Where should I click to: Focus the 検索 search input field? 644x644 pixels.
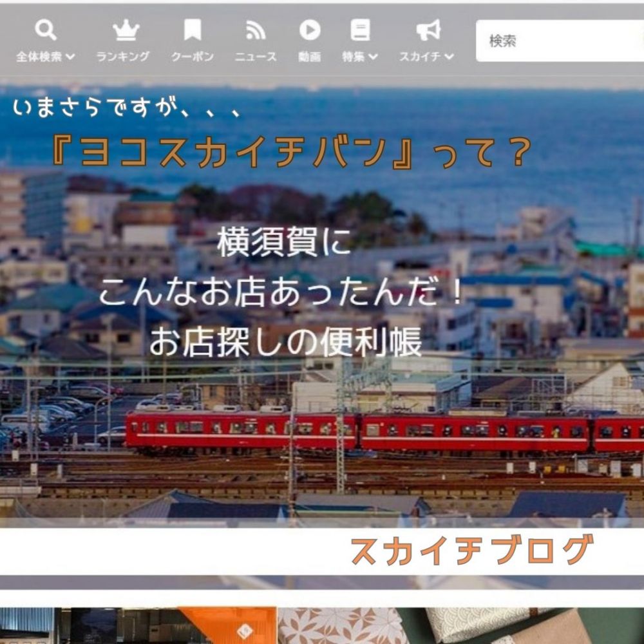click(560, 41)
